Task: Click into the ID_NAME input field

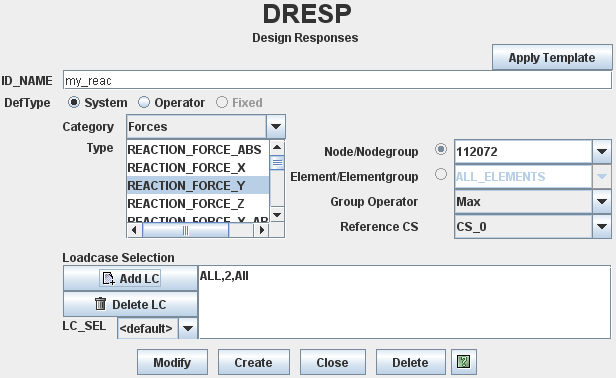Action: tap(337, 81)
